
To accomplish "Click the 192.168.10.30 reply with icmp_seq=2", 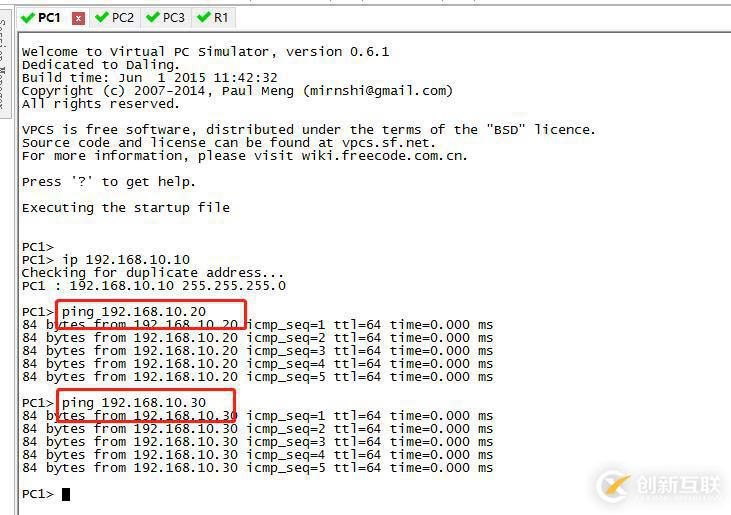I will (x=257, y=428).
